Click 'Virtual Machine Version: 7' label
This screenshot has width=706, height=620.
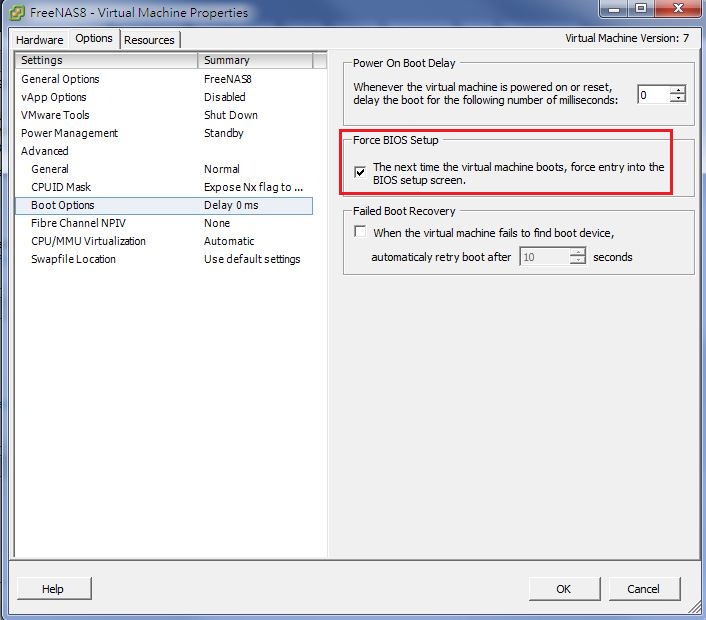(x=627, y=38)
